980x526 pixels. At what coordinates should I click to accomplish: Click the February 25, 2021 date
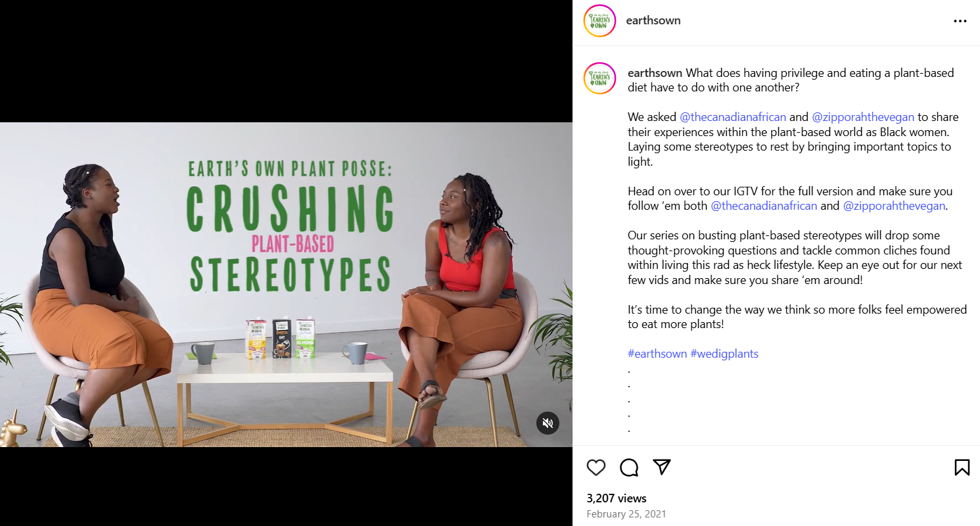coord(626,514)
